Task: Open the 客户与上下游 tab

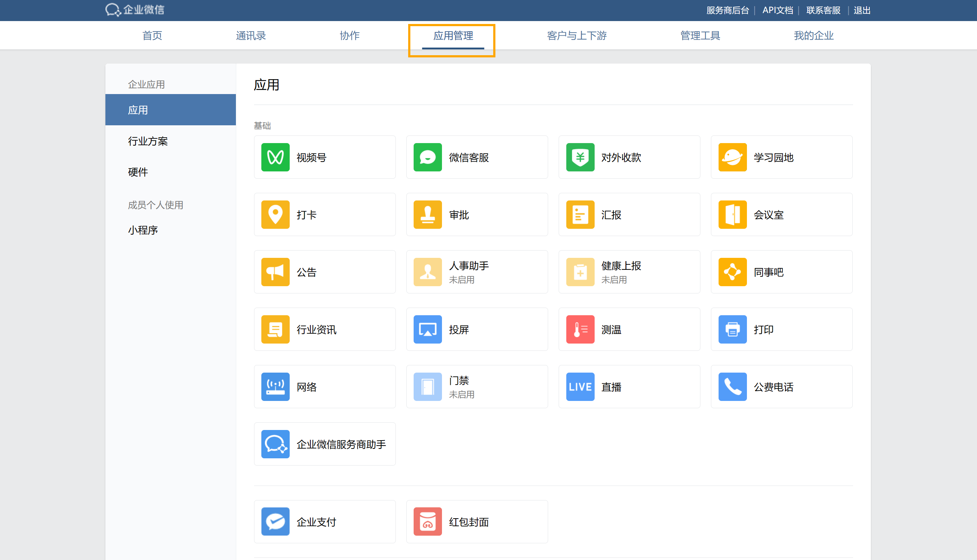Action: point(577,35)
